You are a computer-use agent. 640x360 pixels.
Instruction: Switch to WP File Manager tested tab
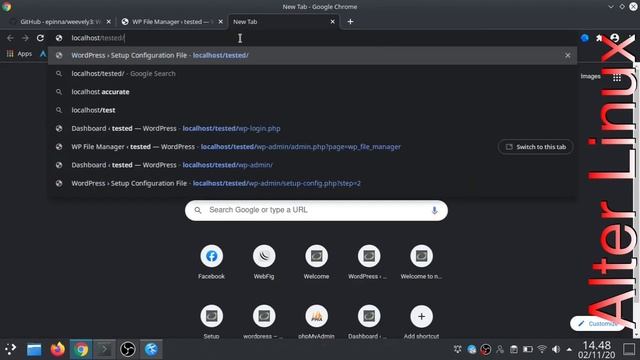pos(171,22)
